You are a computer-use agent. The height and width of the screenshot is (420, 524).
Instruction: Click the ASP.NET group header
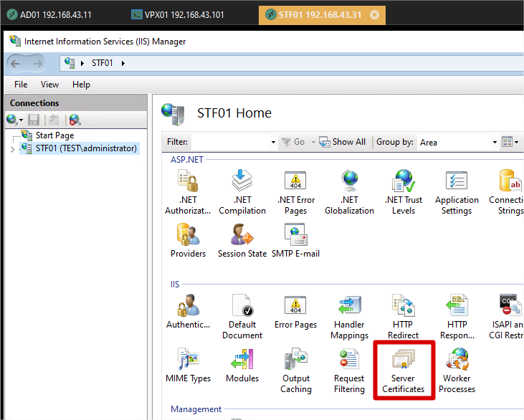[187, 160]
